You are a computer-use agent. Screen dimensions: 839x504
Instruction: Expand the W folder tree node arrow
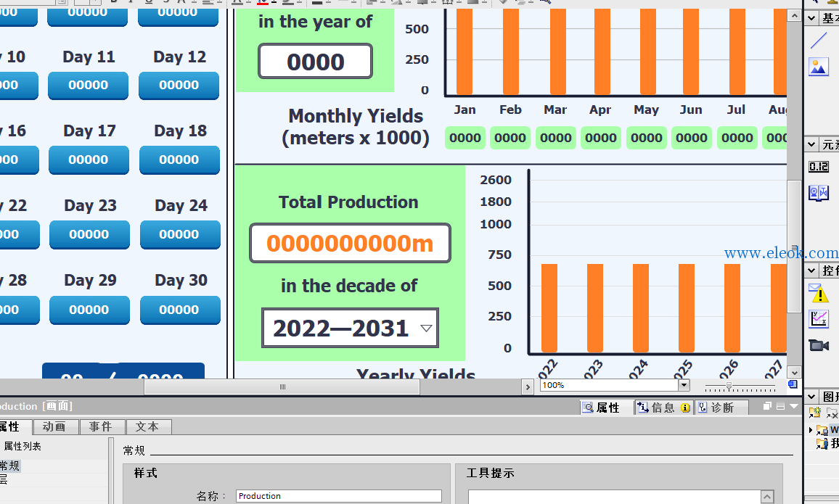pyautogui.click(x=811, y=430)
